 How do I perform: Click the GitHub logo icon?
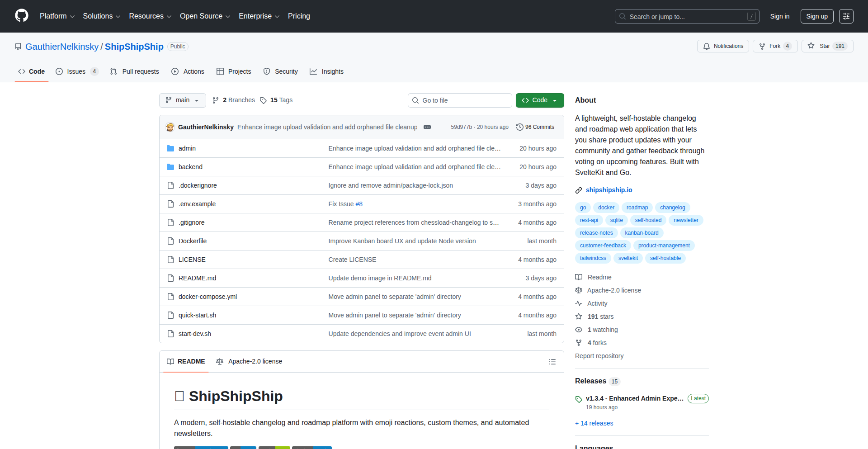22,16
